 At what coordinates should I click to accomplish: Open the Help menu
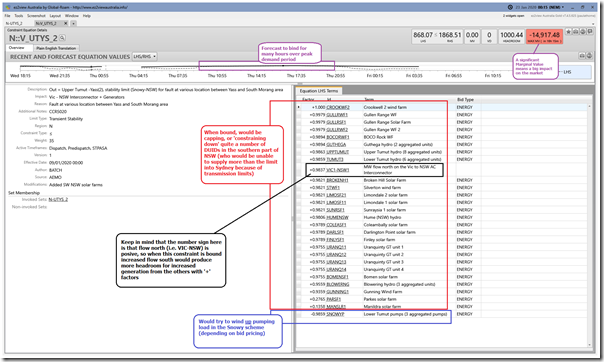click(87, 16)
